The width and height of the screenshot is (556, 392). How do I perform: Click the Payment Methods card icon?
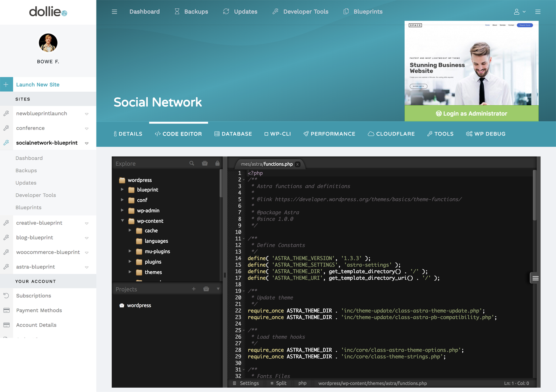click(6, 311)
